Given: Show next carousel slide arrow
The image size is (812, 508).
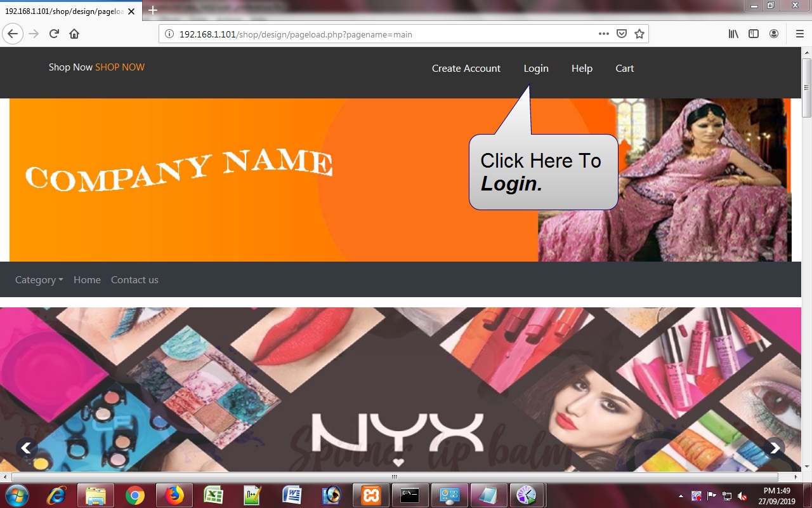Looking at the screenshot, I should [774, 448].
